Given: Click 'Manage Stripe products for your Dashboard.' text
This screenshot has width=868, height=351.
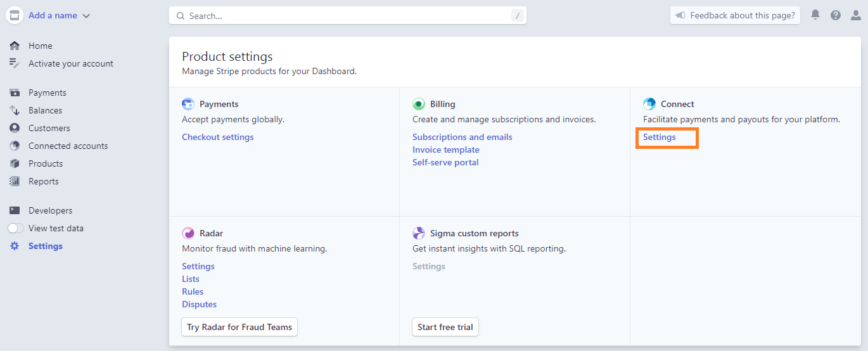Looking at the screenshot, I should (x=269, y=71).
